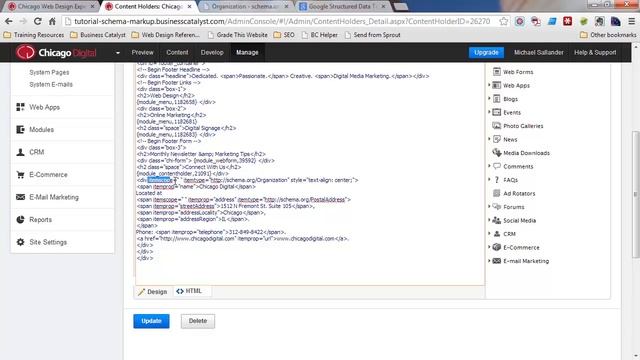Open the BC Helper bookmark
Image resolution: width=640 pixels, height=360 pixels.
(x=320, y=35)
